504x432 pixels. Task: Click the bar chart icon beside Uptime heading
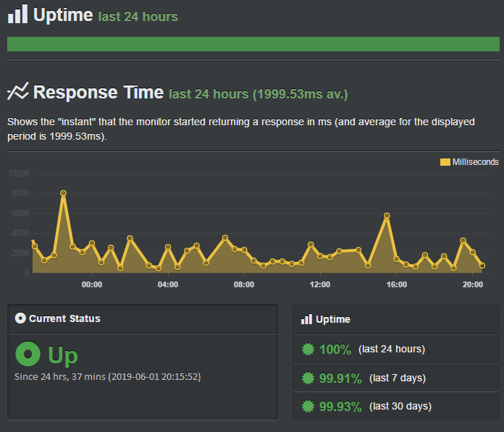17,14
